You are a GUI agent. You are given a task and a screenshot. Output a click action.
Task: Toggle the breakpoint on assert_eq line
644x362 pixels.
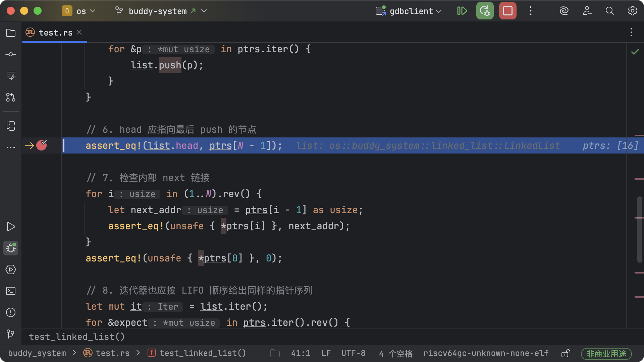[42, 145]
